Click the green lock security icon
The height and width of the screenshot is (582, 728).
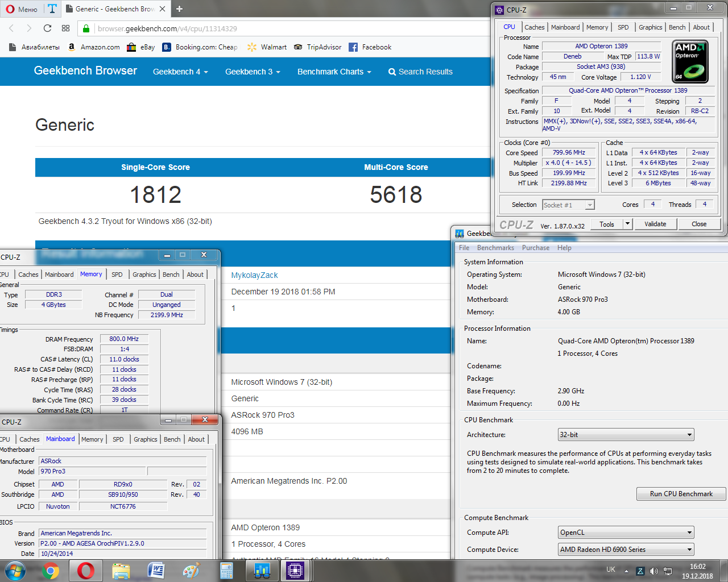click(86, 28)
